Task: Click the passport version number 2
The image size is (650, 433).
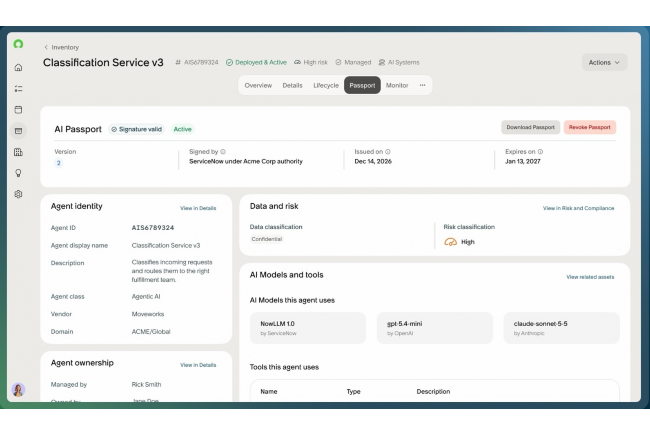Action: pos(58,163)
